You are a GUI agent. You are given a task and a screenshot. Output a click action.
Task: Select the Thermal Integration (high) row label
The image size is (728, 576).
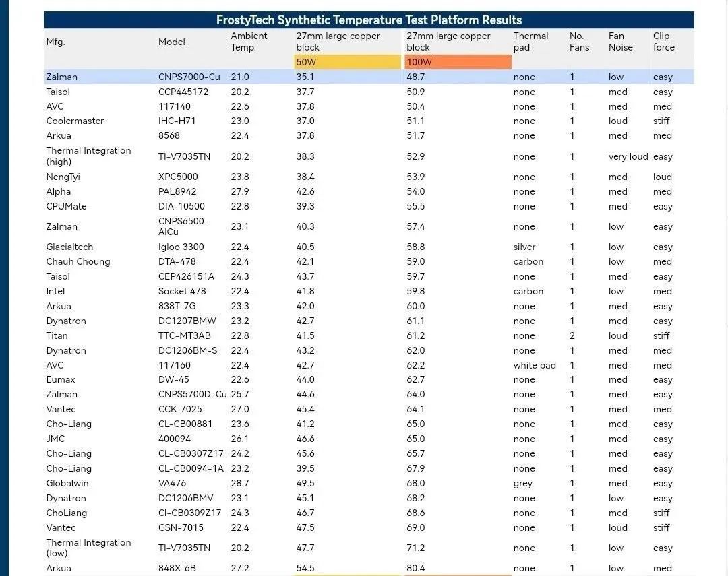pyautogui.click(x=88, y=156)
